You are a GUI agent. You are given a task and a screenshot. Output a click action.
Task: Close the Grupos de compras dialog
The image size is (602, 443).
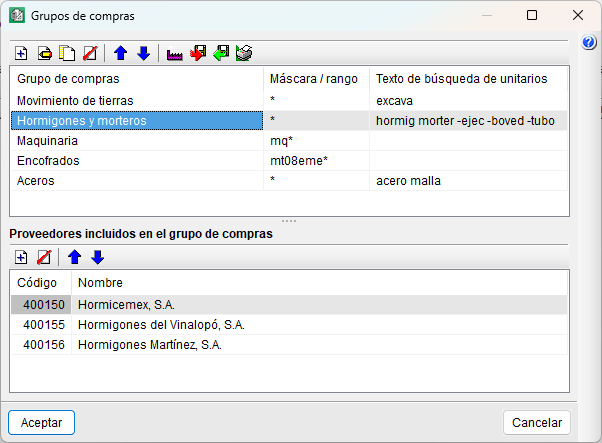pos(578,15)
